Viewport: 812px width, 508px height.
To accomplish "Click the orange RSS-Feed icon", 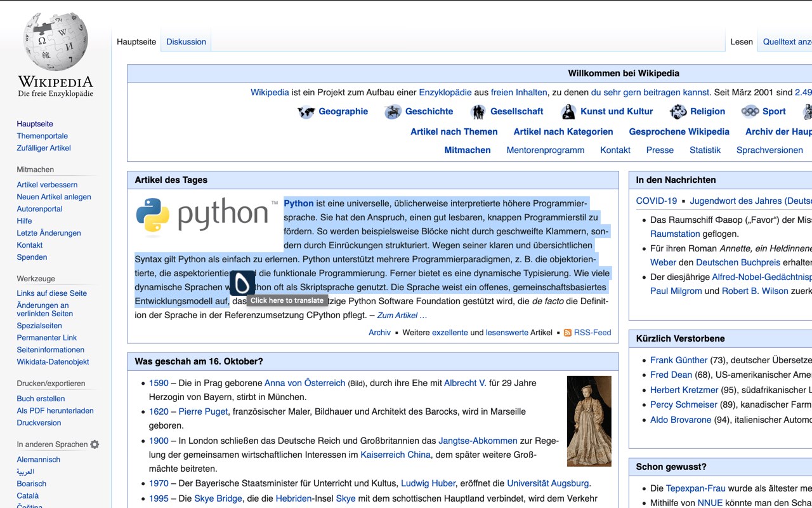I will tap(568, 333).
